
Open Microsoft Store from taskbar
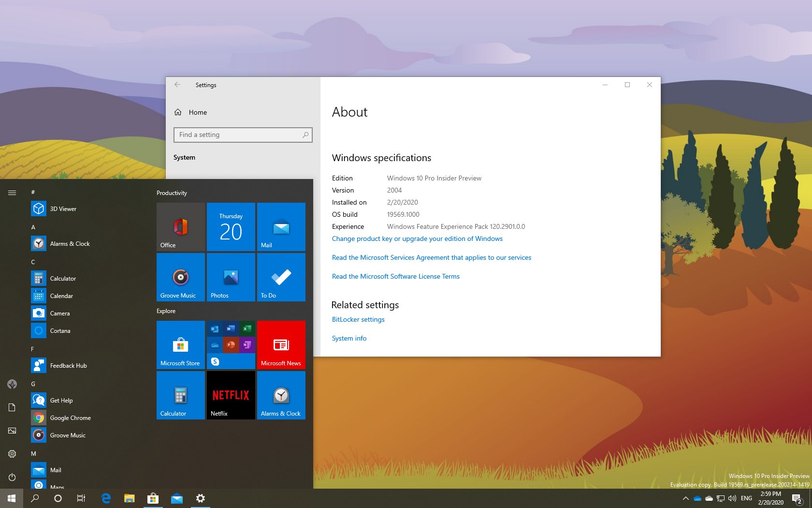[153, 498]
